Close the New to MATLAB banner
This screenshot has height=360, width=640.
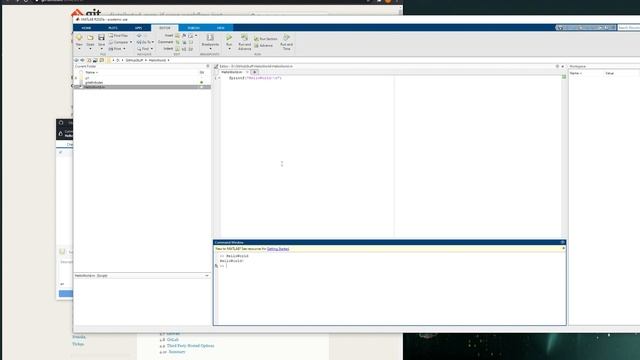coord(563,248)
